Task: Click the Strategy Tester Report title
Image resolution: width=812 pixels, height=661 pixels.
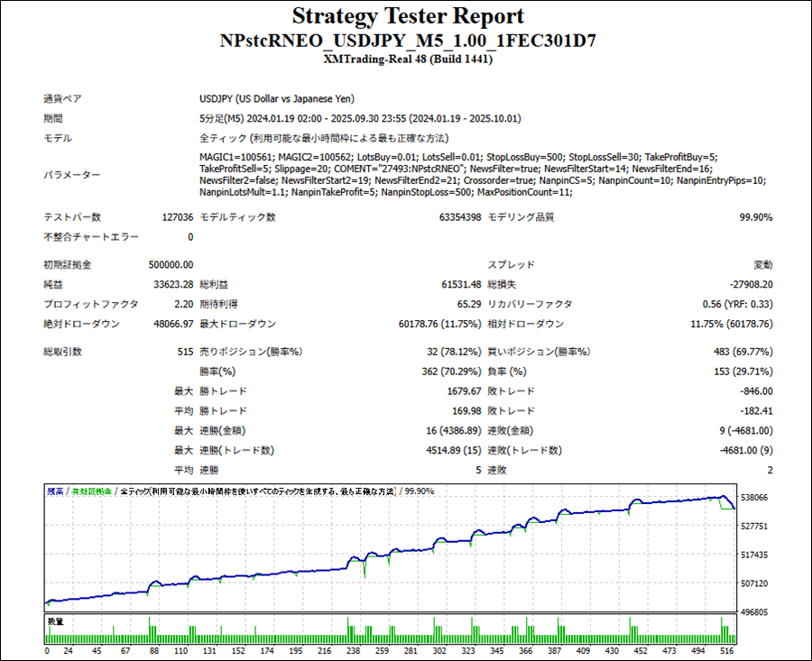Action: click(x=407, y=16)
